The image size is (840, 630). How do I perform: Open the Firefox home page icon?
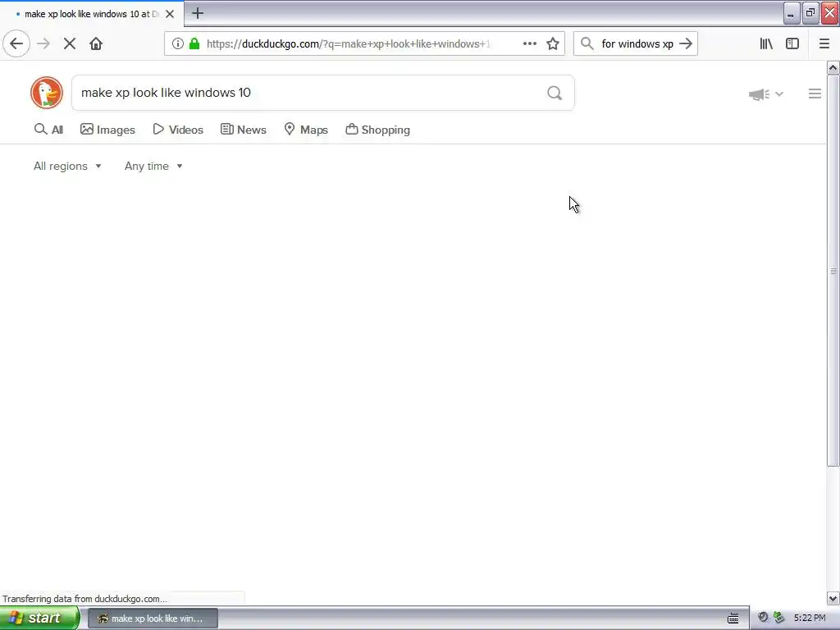pyautogui.click(x=96, y=44)
